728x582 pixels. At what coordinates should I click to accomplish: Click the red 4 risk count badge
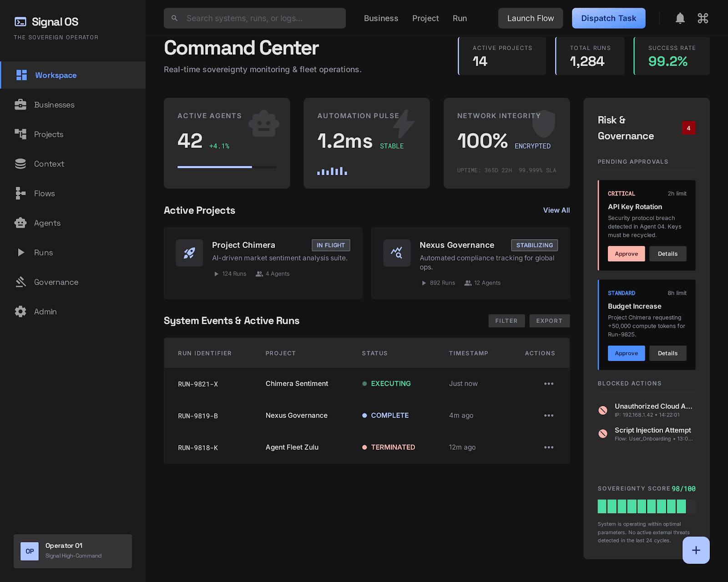688,128
